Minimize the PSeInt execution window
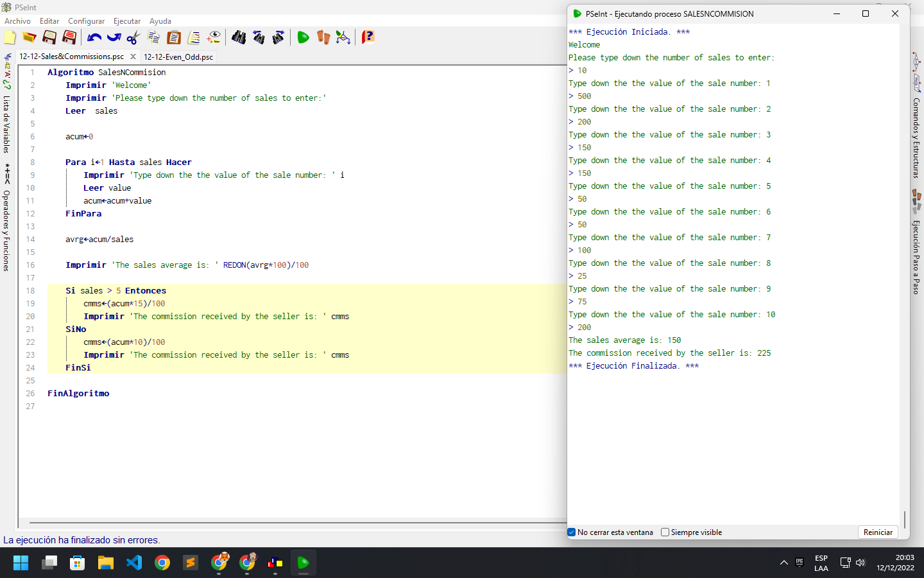The height and width of the screenshot is (578, 924). [x=837, y=13]
